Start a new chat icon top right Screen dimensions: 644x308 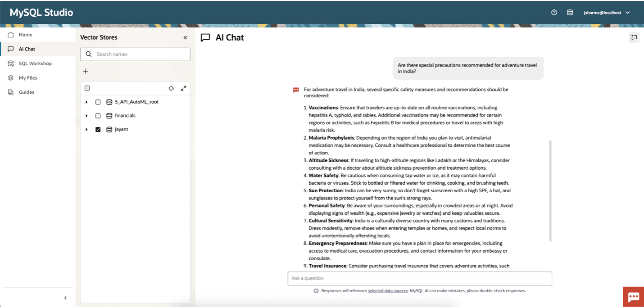click(634, 38)
